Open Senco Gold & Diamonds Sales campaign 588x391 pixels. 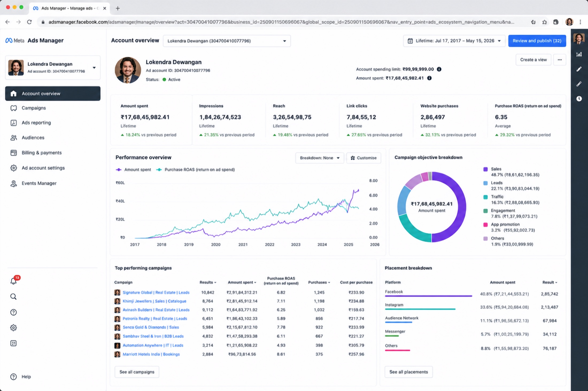click(x=151, y=327)
